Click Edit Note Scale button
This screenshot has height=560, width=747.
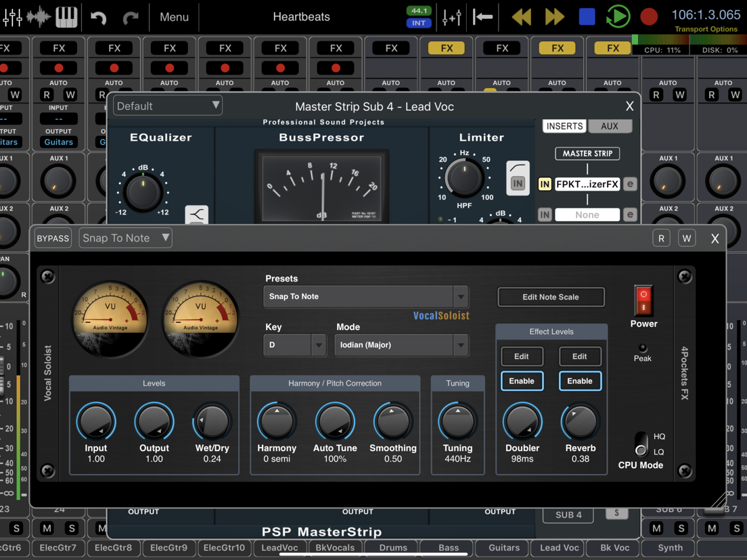click(551, 297)
